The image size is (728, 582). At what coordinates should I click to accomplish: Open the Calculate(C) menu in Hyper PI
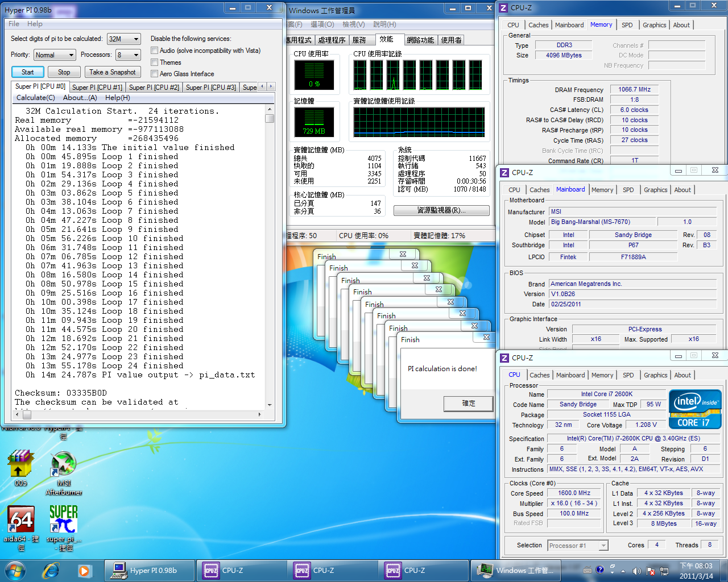(x=36, y=98)
